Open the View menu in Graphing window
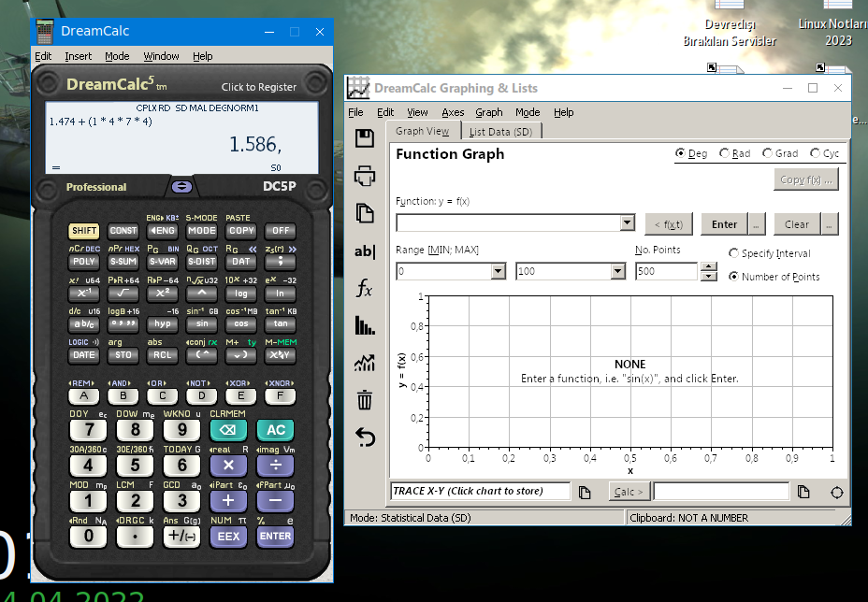 tap(417, 112)
